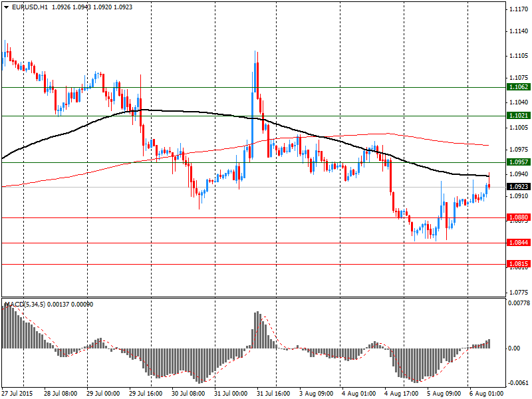532x399 pixels.
Task: Click the 1.0844 red level price label
Action: [x=519, y=243]
